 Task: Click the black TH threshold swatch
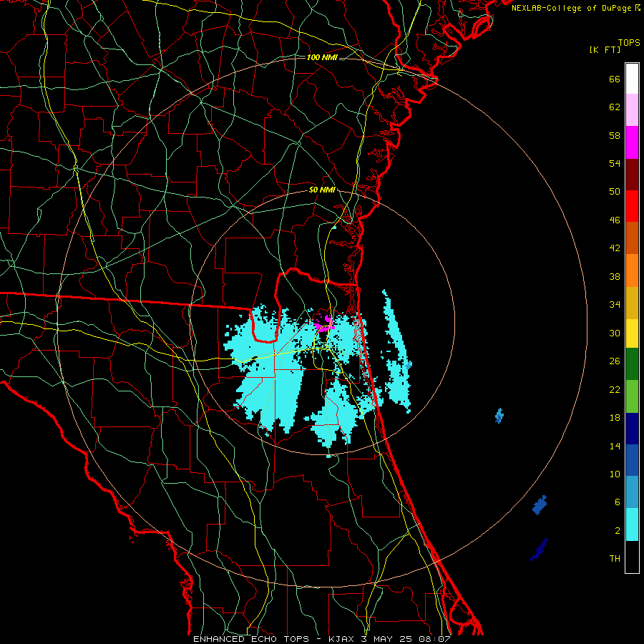632,557
